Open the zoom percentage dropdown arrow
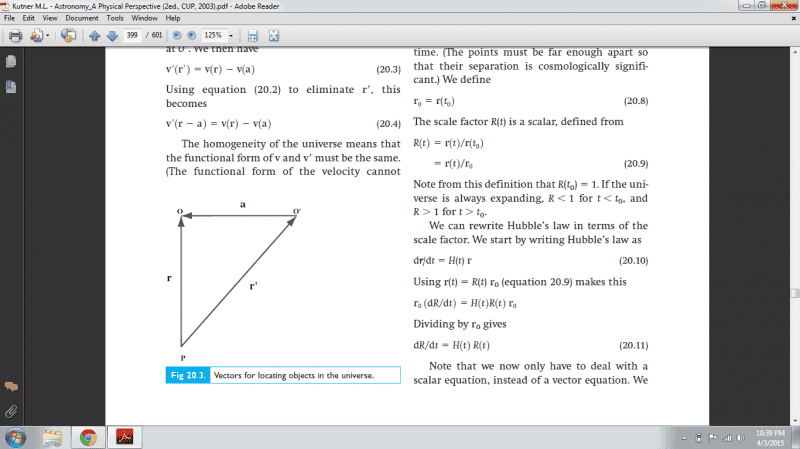The height and width of the screenshot is (449, 800). (x=231, y=36)
